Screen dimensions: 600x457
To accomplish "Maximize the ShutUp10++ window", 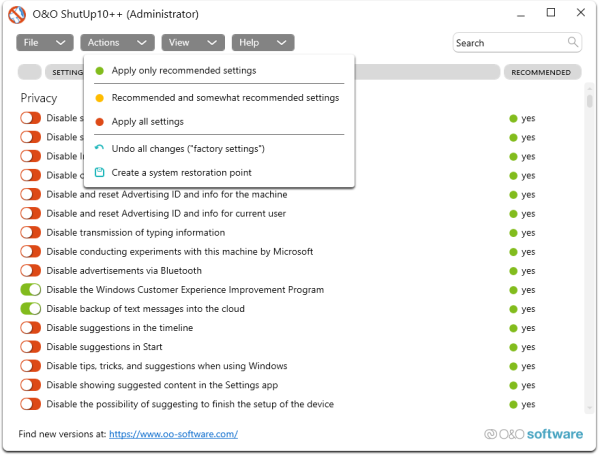I will [x=551, y=13].
